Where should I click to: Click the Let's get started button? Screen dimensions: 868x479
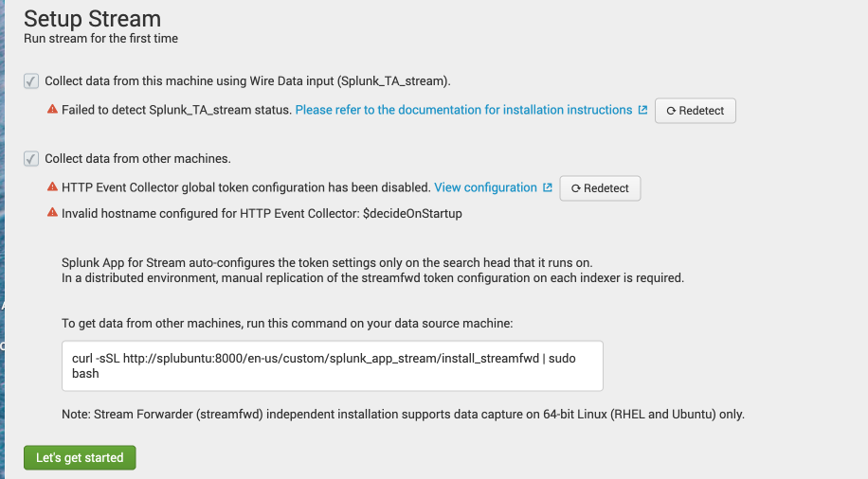80,457
